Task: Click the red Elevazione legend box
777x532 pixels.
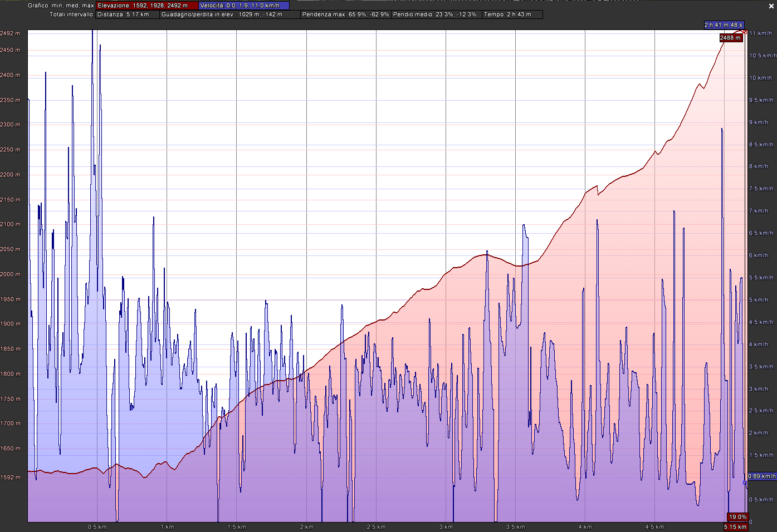Action: [147, 6]
